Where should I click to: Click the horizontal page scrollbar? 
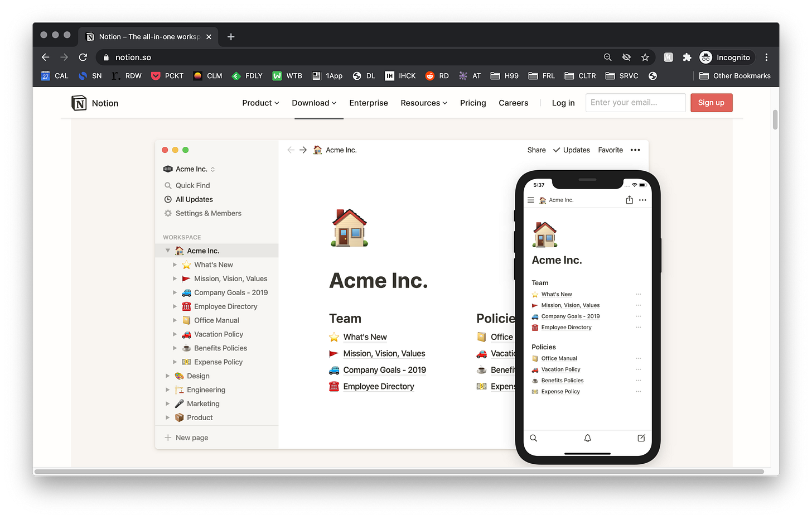click(x=399, y=472)
